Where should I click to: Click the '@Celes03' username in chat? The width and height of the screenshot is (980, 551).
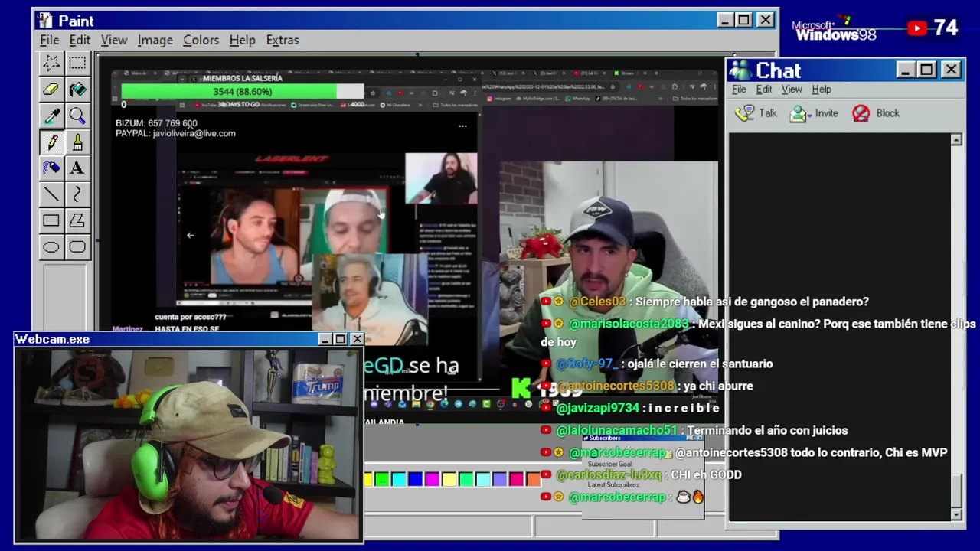point(597,302)
